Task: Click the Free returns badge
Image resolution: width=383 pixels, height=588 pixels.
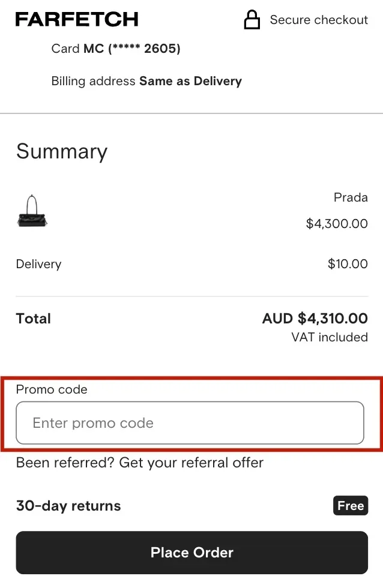Action: pos(350,506)
